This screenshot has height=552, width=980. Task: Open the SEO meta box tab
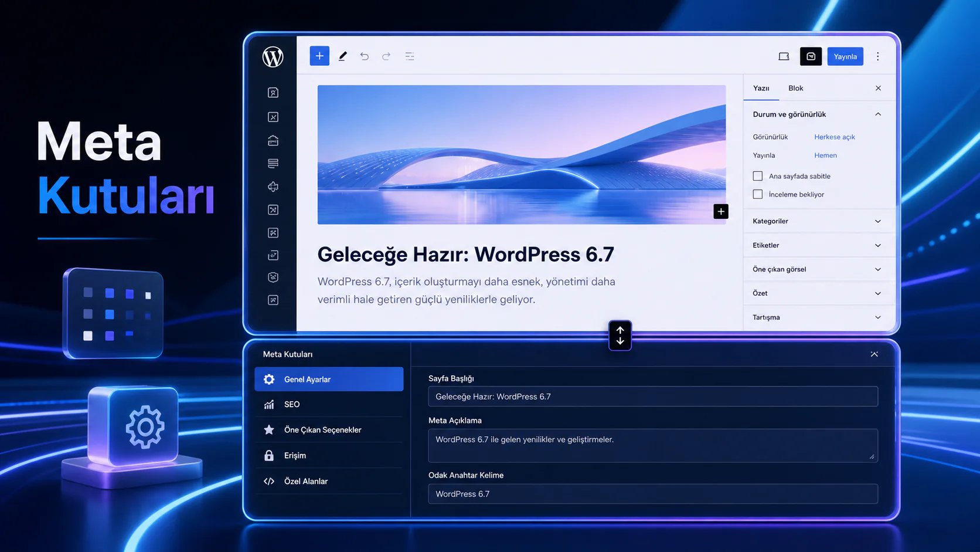click(329, 404)
